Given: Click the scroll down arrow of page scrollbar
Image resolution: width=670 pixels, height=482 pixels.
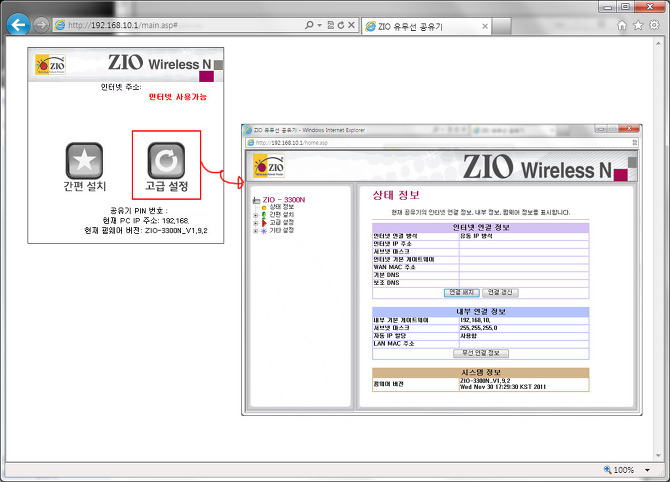Looking at the screenshot, I should pyautogui.click(x=658, y=456).
